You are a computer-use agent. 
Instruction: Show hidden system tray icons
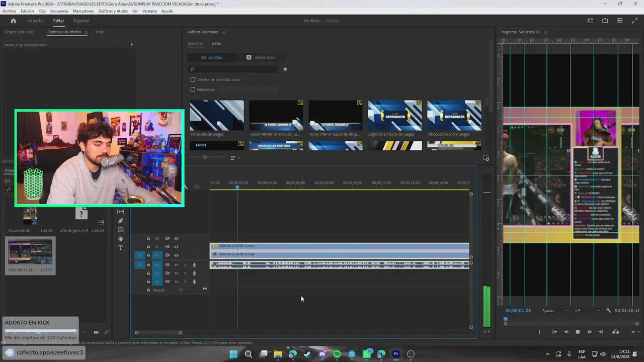click(548, 354)
